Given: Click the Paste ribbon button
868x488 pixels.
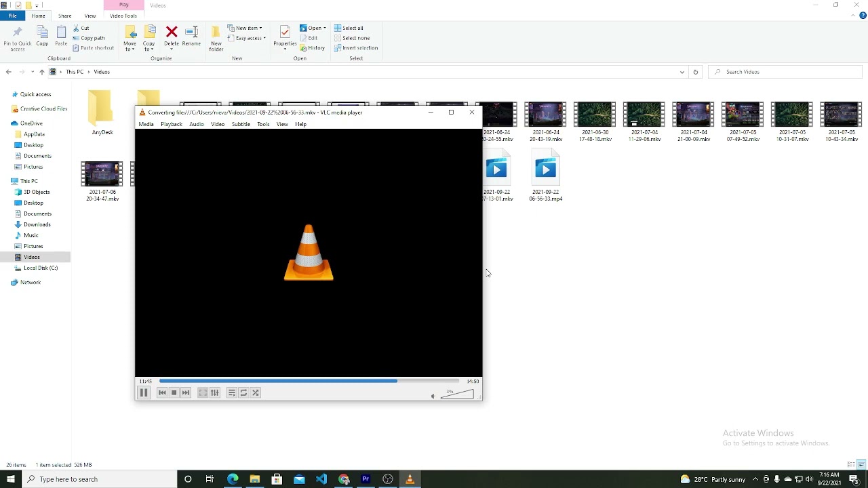Looking at the screenshot, I should tap(61, 37).
